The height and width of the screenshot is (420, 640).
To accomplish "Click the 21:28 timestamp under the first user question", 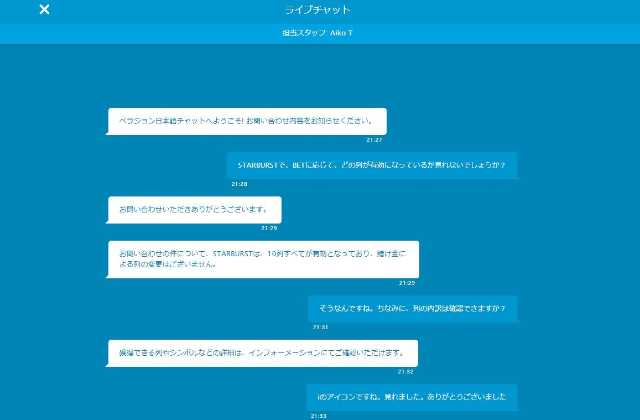I will point(239,184).
